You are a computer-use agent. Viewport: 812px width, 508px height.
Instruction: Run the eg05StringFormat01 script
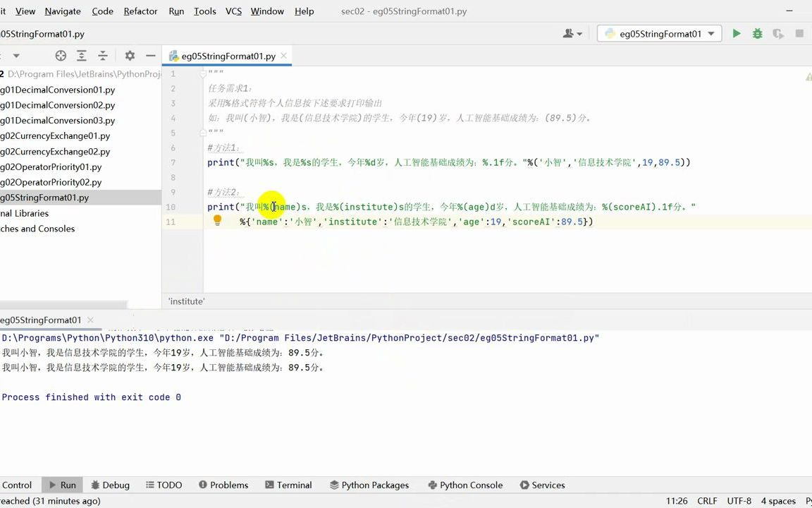737,33
